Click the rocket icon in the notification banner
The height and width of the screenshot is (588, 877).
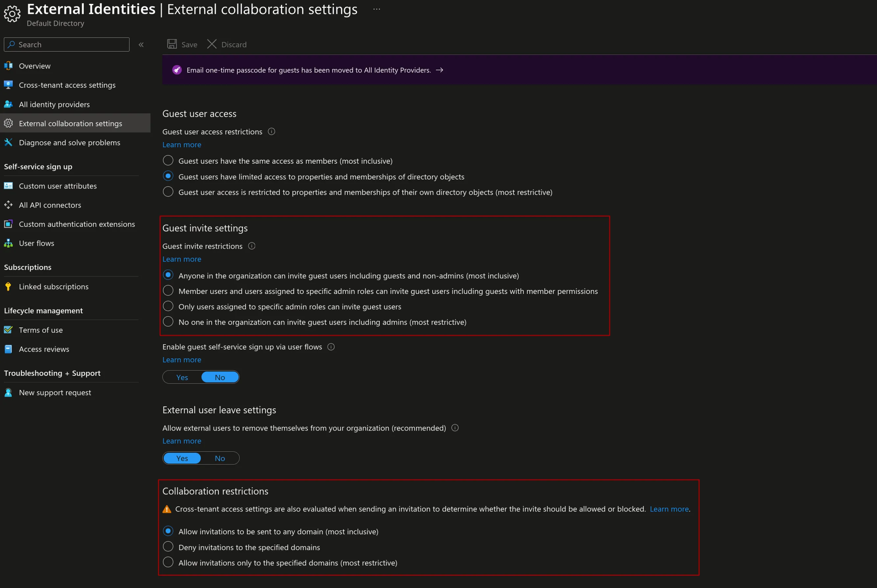click(177, 70)
